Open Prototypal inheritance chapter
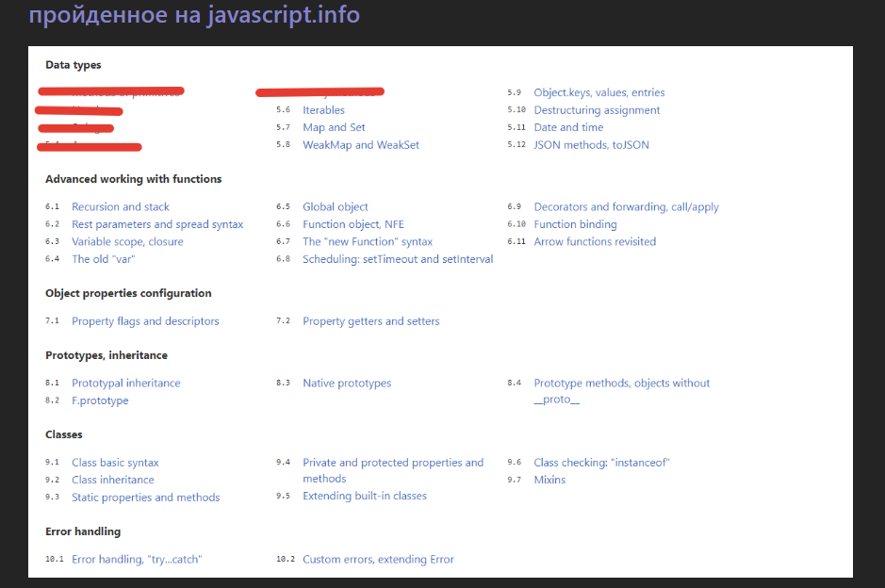Viewport: 885px width, 588px height. coord(126,384)
